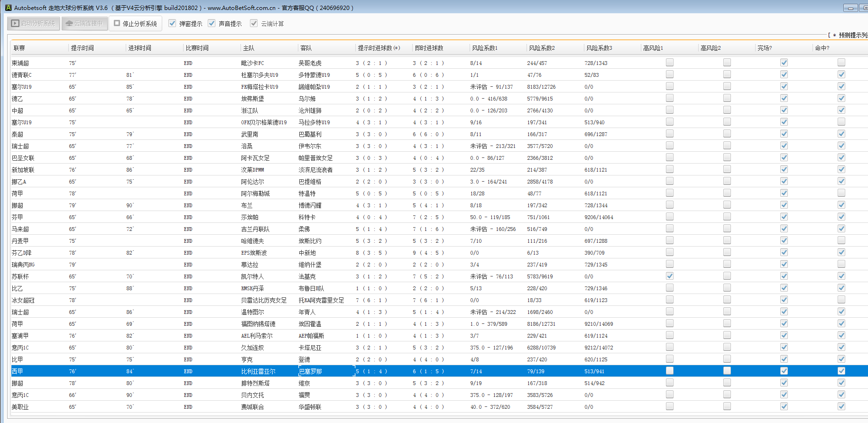Click the cloud icon on 云端连接中
Viewport: 868px width, 423px height.
click(69, 23)
